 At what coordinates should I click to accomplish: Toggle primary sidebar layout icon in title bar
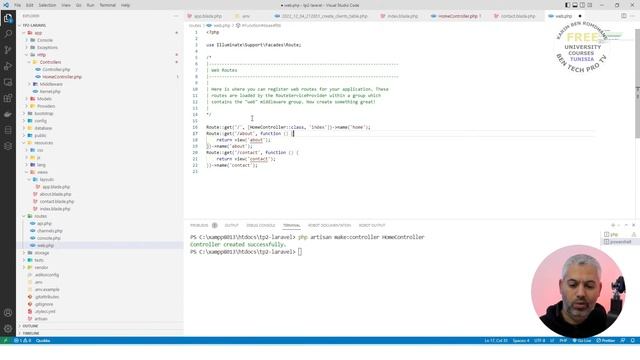click(567, 5)
